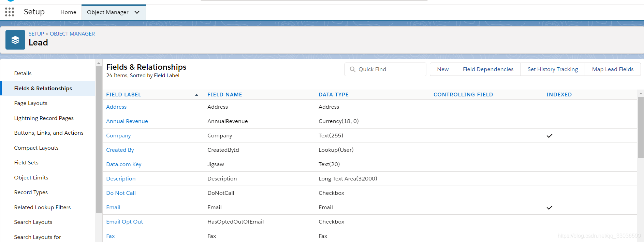The width and height of the screenshot is (644, 242).
Task: Open the Annual Revenue field link
Action: (127, 121)
